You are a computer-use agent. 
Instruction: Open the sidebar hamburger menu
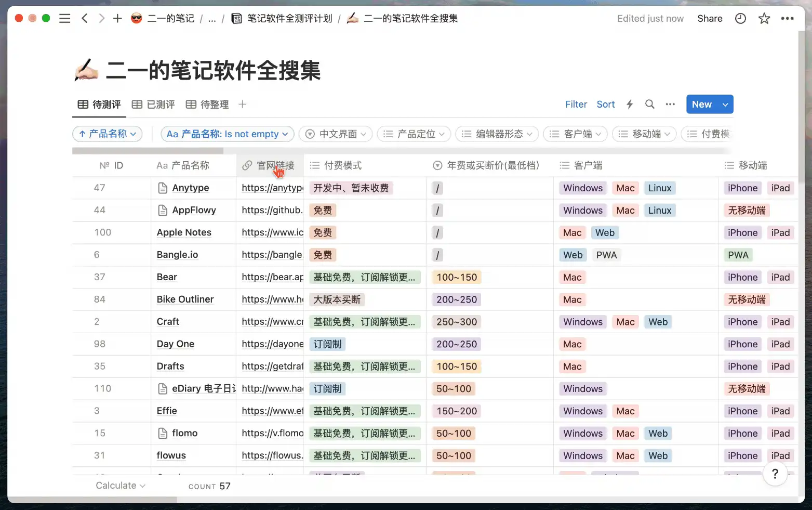(64, 19)
